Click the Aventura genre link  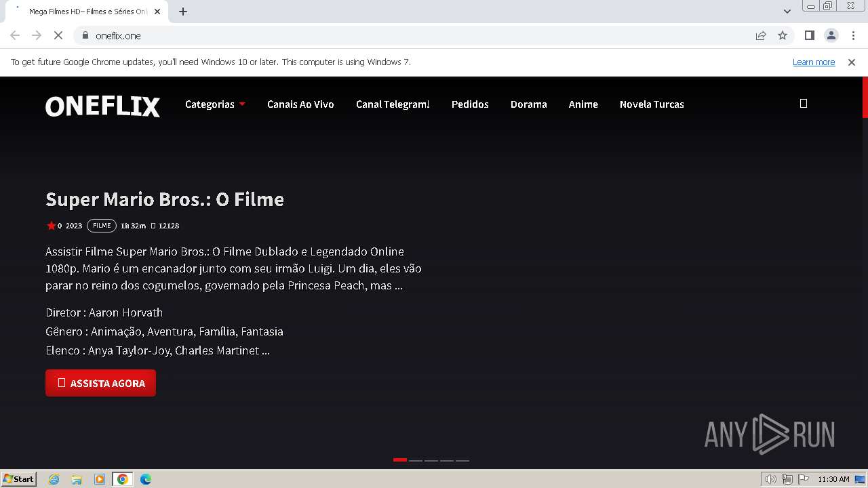pyautogui.click(x=171, y=331)
